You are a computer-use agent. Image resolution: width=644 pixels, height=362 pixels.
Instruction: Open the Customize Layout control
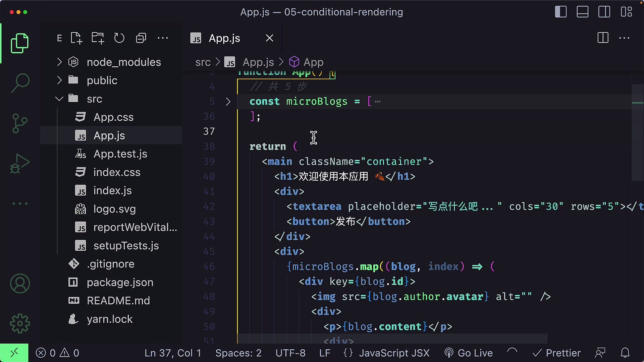pyautogui.click(x=626, y=12)
